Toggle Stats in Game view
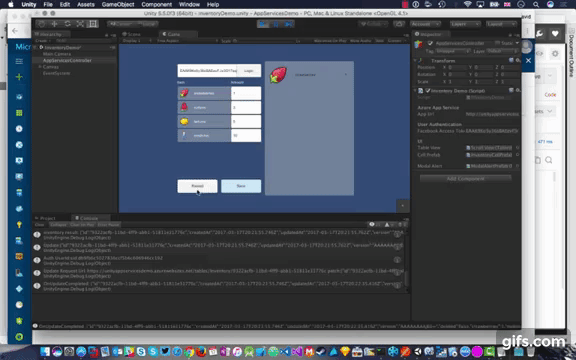576x360 pixels. (379, 41)
